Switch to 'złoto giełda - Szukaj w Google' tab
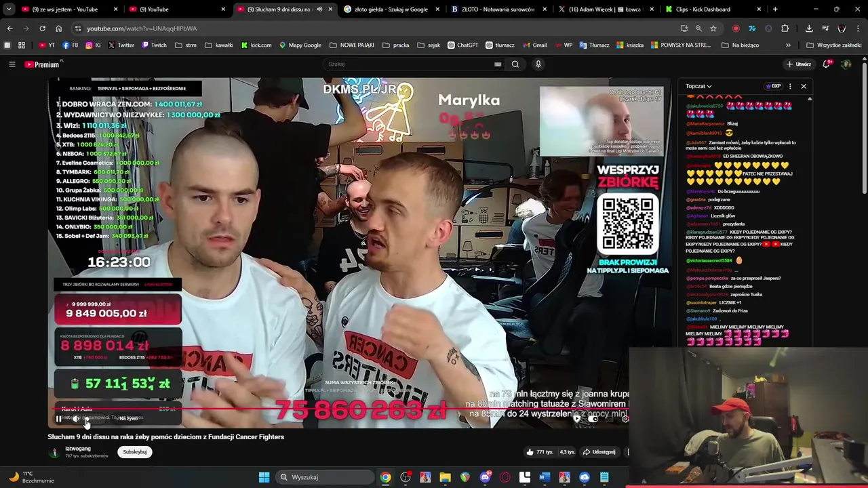Image resolution: width=868 pixels, height=488 pixels. pos(391,9)
